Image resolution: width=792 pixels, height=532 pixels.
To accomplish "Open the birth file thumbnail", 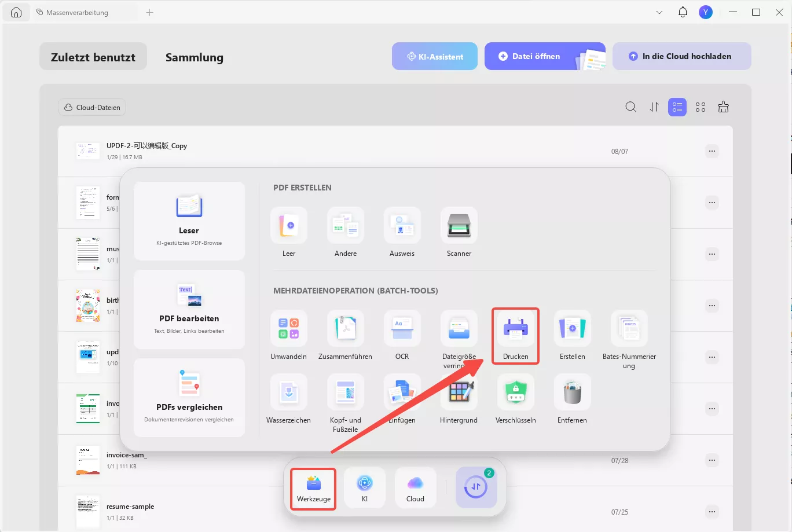I will [x=88, y=306].
